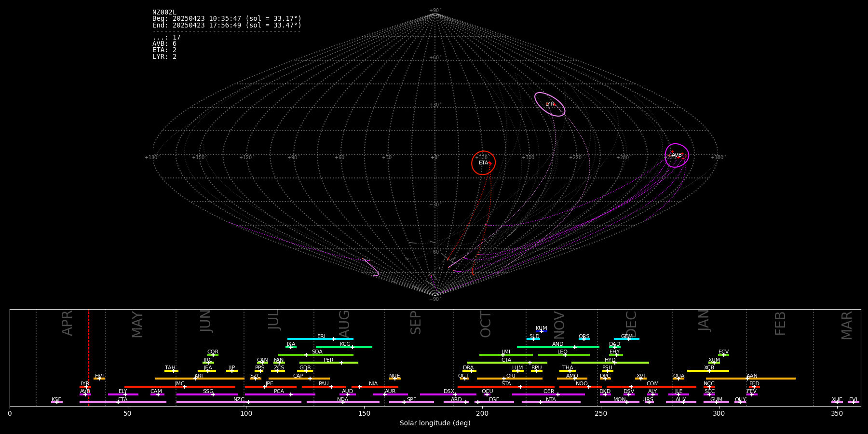Click the OCT month label
The image size is (868, 434).
486,324
